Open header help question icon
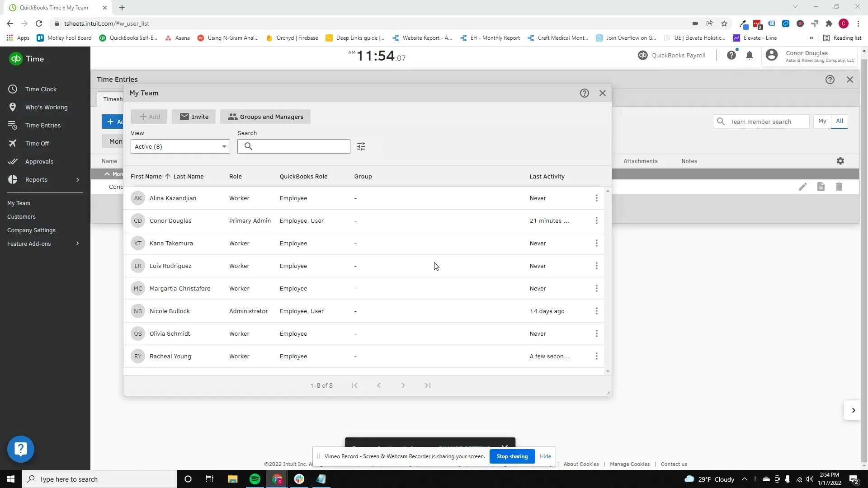868x488 pixels. pyautogui.click(x=731, y=55)
